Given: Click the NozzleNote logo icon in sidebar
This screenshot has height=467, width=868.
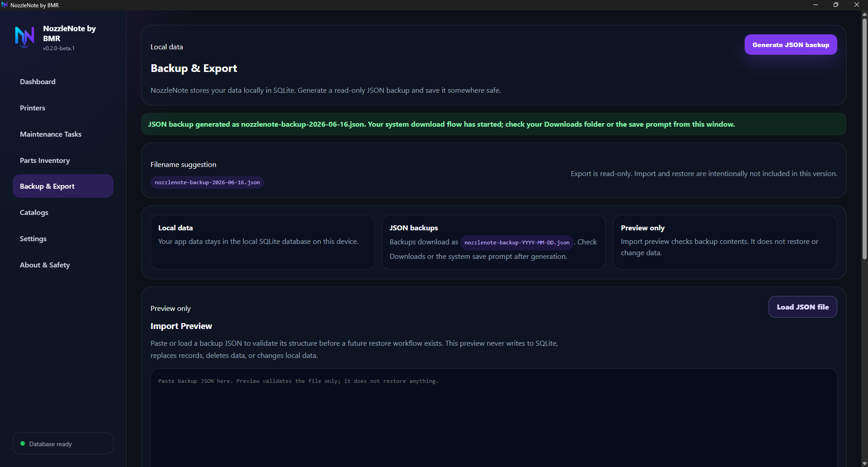Looking at the screenshot, I should coord(24,37).
